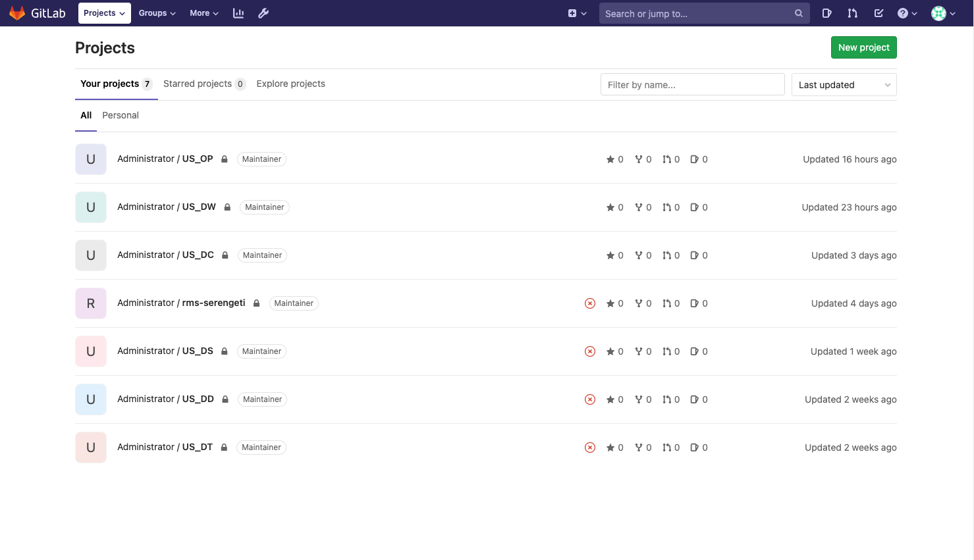Open your merge requests icon
The image size is (974, 560).
pyautogui.click(x=852, y=13)
